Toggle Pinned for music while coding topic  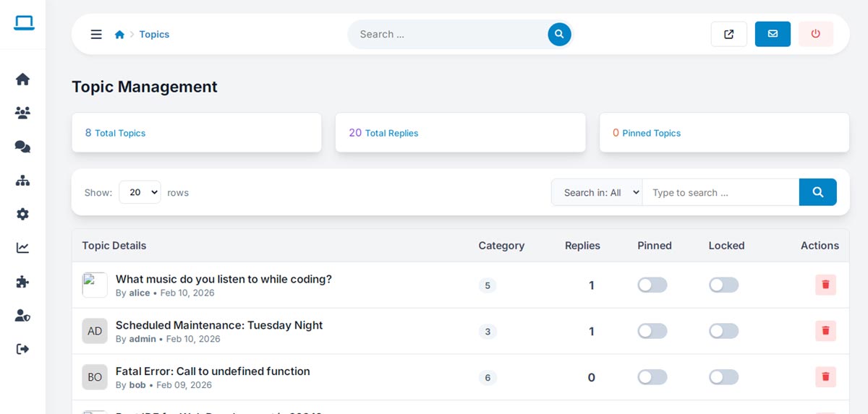coord(652,285)
